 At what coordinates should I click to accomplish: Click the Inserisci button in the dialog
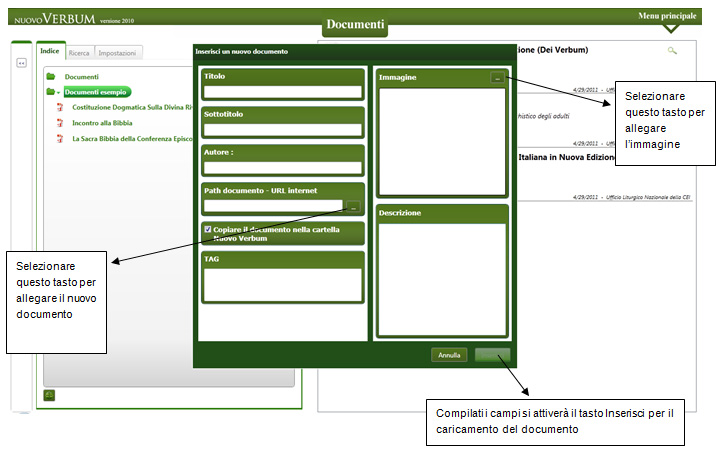coord(492,354)
